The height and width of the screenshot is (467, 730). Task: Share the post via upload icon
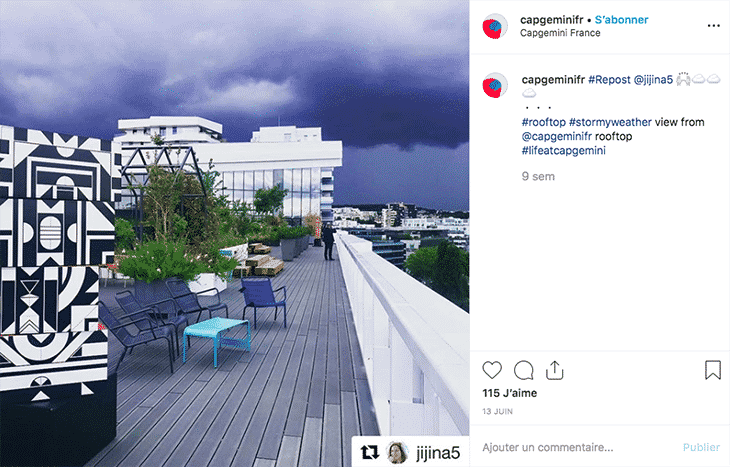tap(554, 370)
